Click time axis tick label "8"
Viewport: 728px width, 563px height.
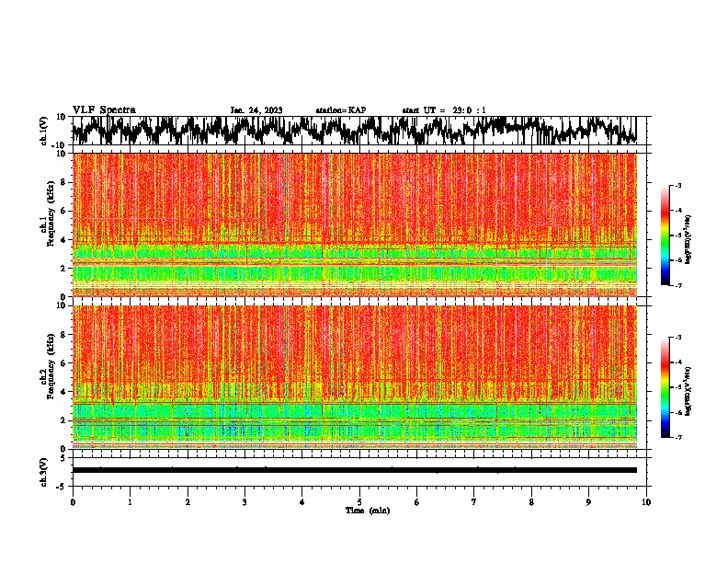(x=531, y=502)
